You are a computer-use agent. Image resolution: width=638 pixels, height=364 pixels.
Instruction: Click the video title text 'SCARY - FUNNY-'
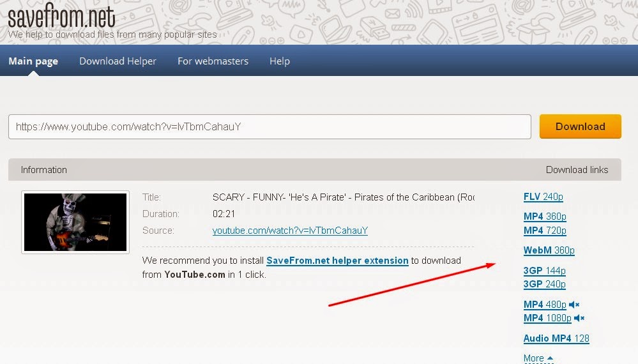(248, 197)
